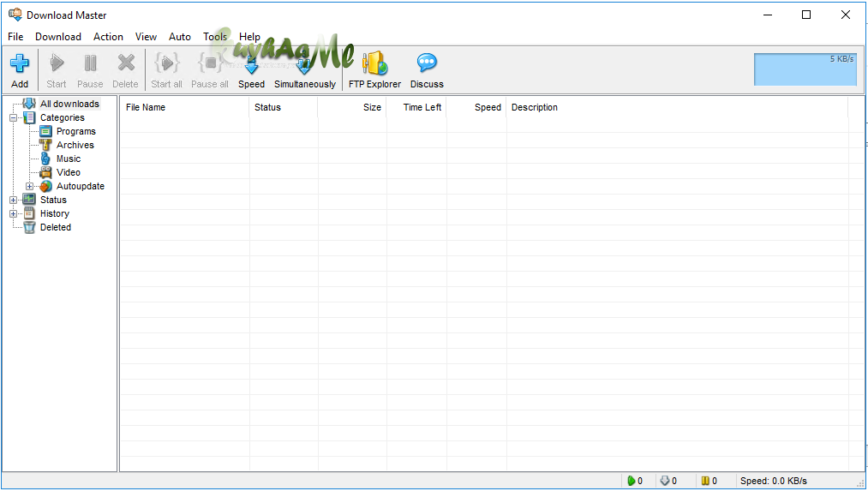Viewport: 868px width, 491px height.
Task: Select Autoupdate category
Action: (x=81, y=186)
